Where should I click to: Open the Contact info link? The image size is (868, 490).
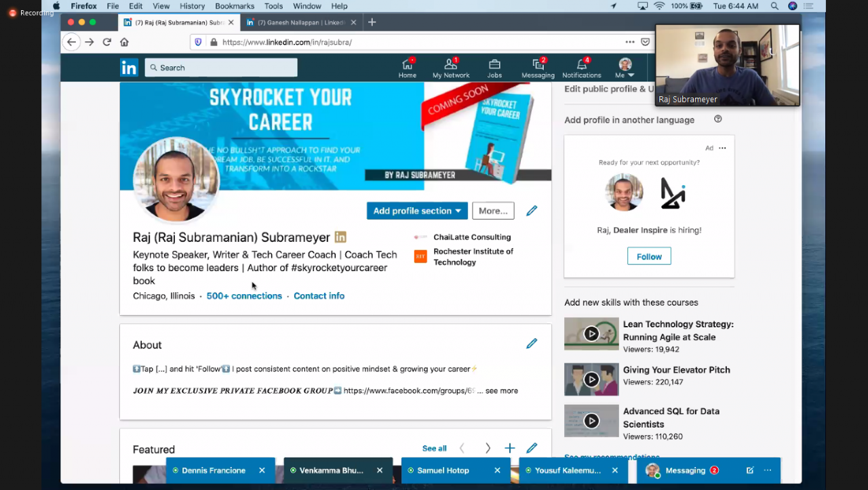(x=319, y=296)
